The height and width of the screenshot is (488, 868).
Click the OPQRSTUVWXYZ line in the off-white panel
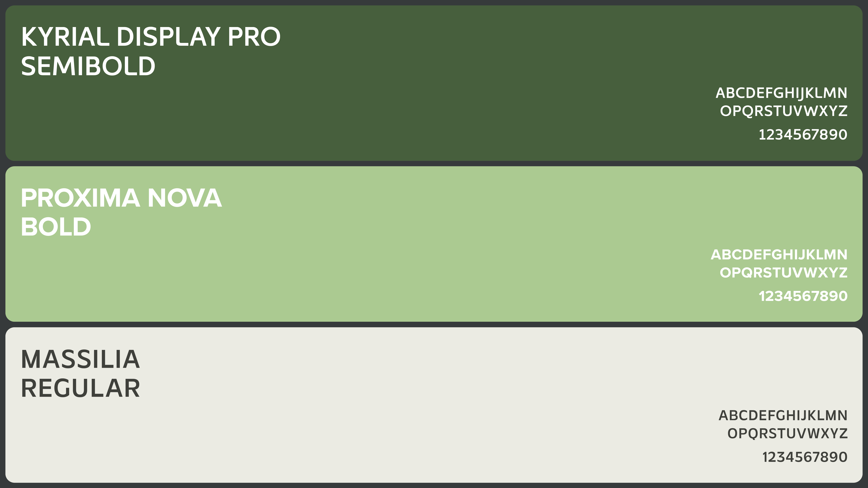coord(787,434)
